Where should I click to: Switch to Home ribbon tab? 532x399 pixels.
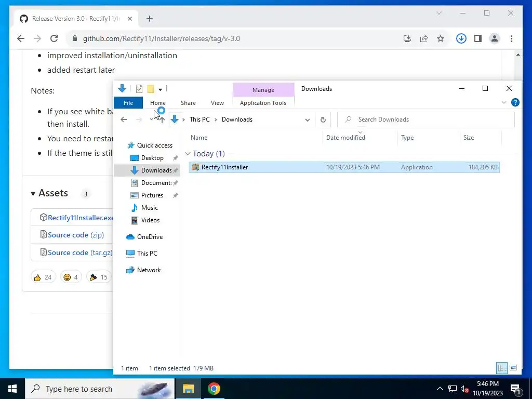pos(158,103)
